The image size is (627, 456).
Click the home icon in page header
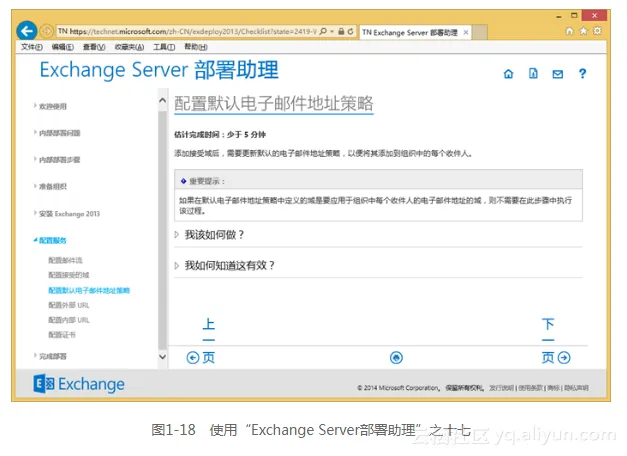click(508, 74)
